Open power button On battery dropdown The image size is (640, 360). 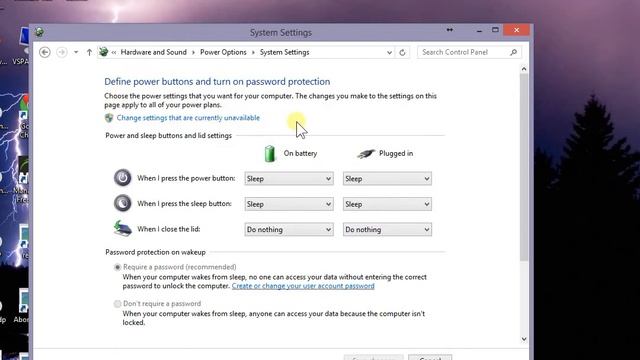point(289,179)
